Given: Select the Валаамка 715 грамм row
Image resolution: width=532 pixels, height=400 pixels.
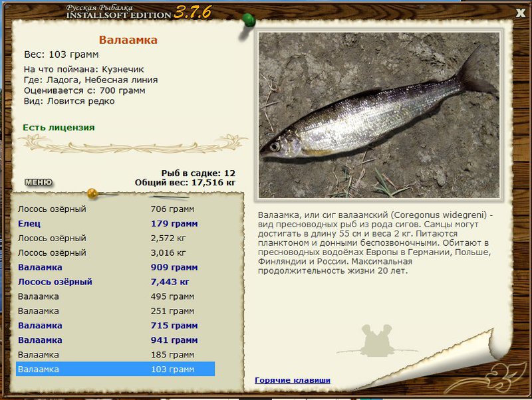Looking at the screenshot, I should [x=115, y=326].
